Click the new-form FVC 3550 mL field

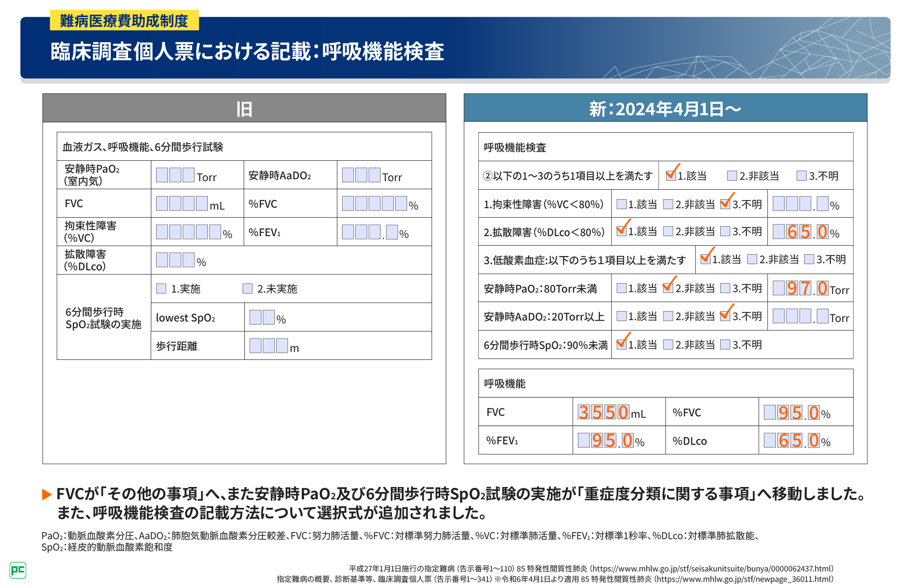click(603, 412)
